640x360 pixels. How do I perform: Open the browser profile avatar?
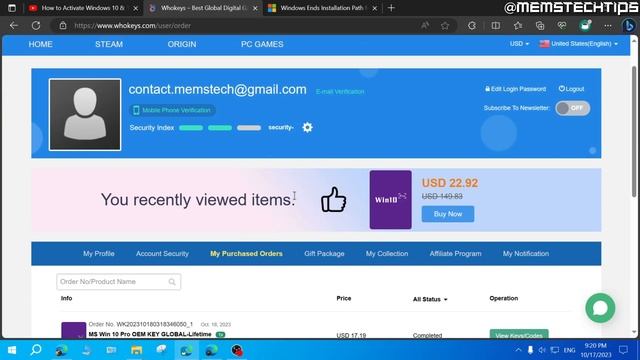pos(585,25)
